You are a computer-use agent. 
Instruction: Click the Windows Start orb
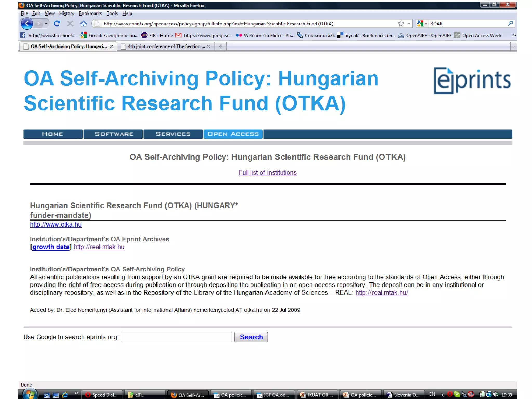[29, 394]
